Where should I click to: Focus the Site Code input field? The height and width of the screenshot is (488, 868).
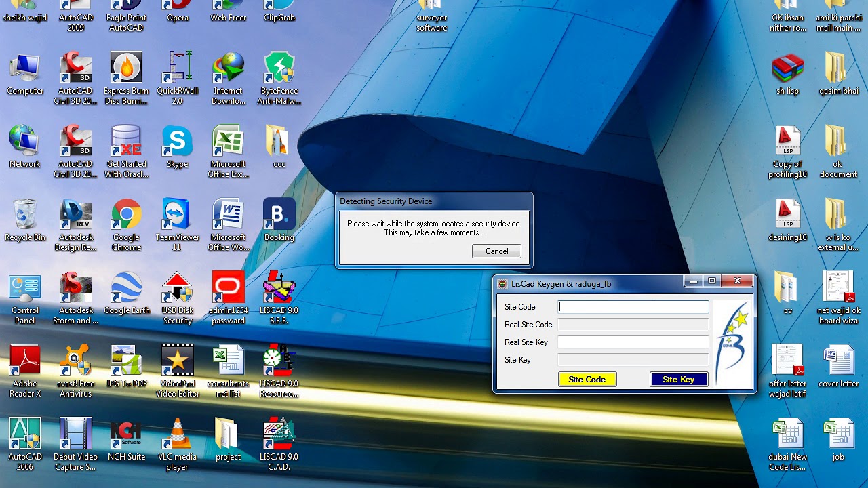point(633,307)
